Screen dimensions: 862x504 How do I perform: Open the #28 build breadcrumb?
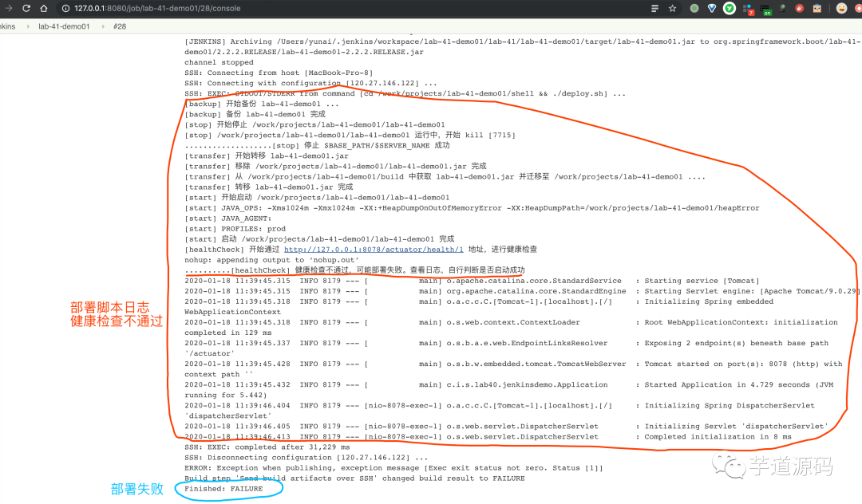pyautogui.click(x=120, y=26)
